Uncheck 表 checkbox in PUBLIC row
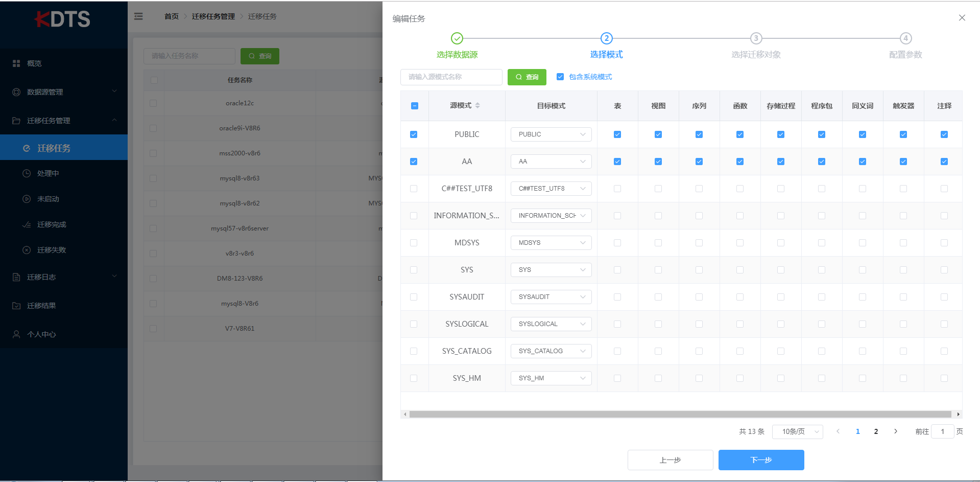Screen dimensions: 980x482 [x=617, y=134]
